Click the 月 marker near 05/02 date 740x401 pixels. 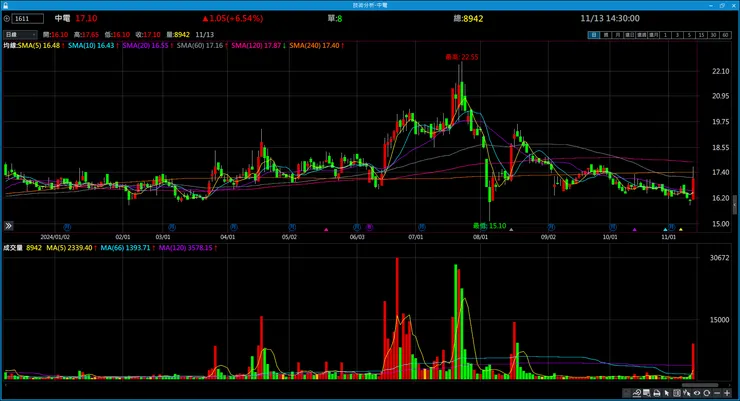[x=292, y=227]
